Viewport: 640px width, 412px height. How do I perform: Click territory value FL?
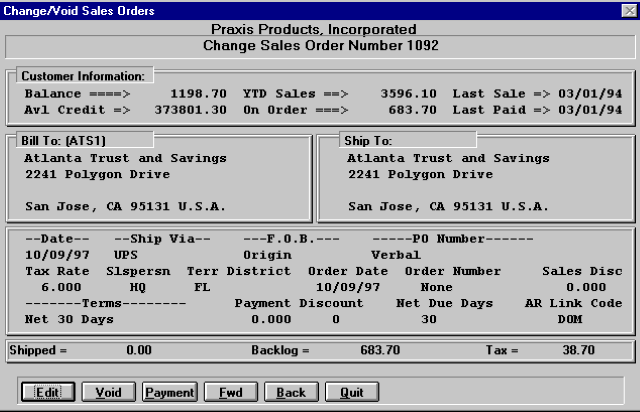click(x=202, y=287)
